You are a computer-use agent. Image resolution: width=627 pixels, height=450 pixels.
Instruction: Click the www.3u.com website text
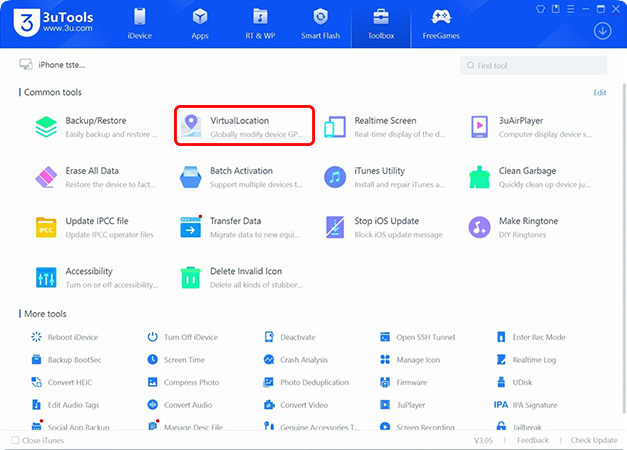coord(68,28)
